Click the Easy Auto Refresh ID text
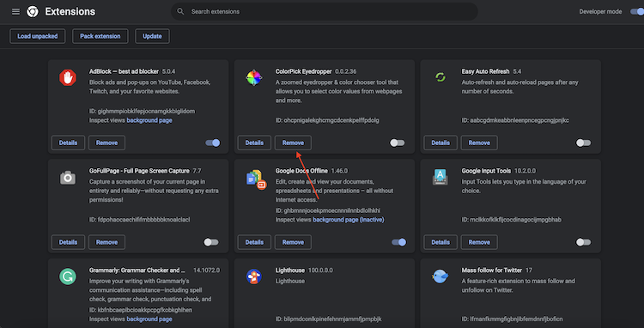This screenshot has width=644, height=328. (515, 120)
